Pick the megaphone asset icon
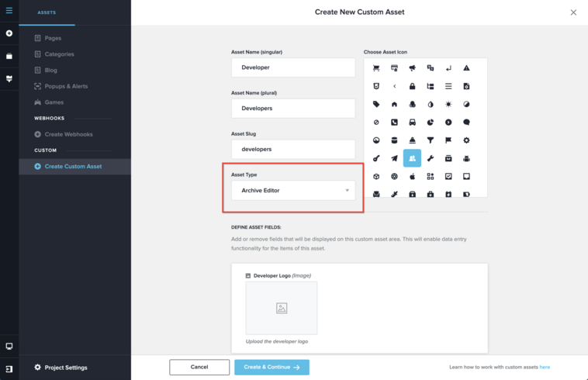This screenshot has height=380, width=588. (412, 67)
